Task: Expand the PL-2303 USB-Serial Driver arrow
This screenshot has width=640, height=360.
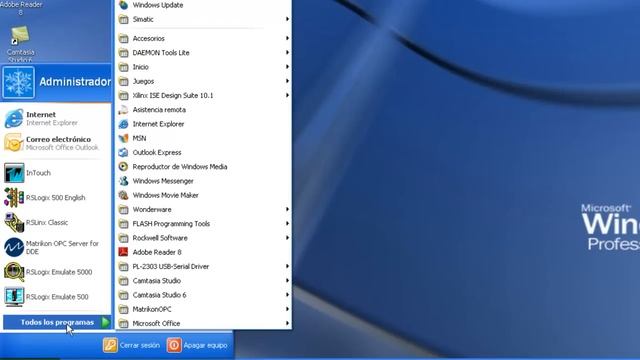Action: 287,267
